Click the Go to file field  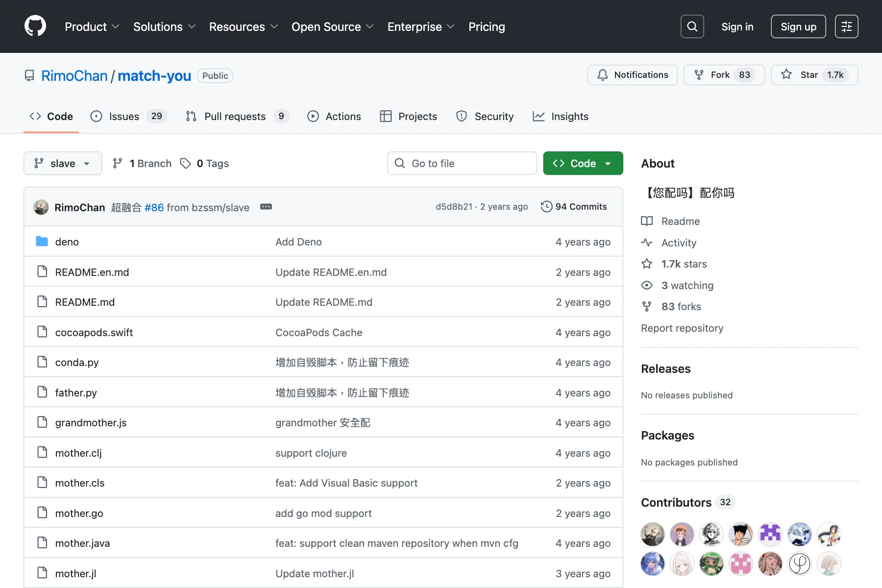pyautogui.click(x=462, y=163)
